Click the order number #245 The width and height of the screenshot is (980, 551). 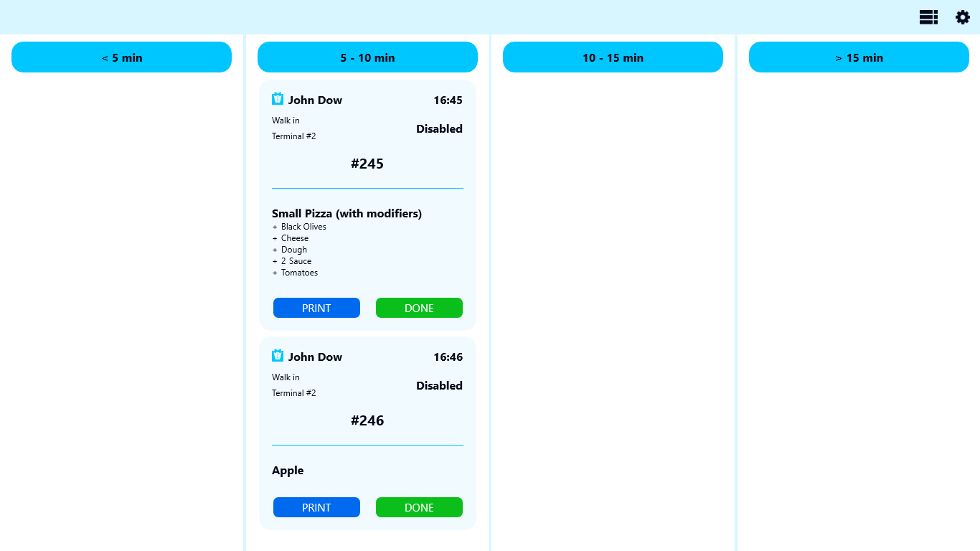coord(367,164)
